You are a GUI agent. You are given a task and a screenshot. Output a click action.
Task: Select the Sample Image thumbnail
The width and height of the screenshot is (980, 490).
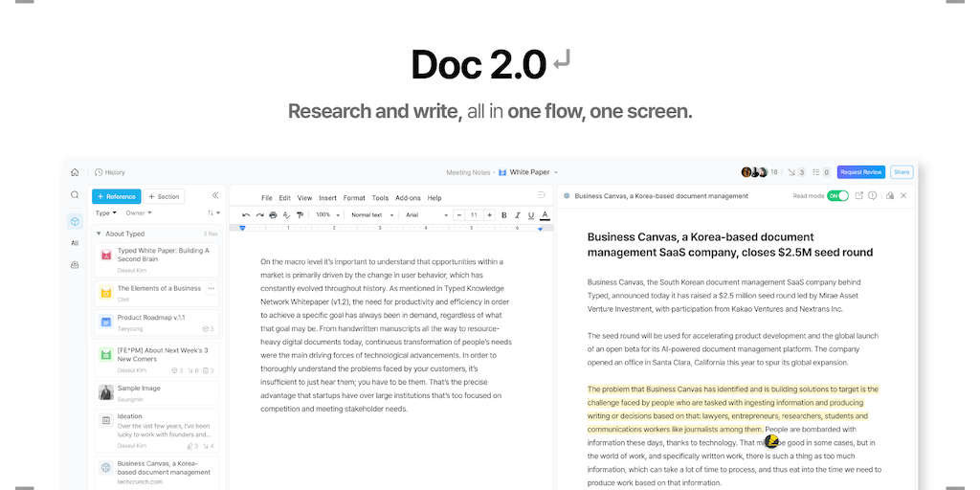coord(105,392)
